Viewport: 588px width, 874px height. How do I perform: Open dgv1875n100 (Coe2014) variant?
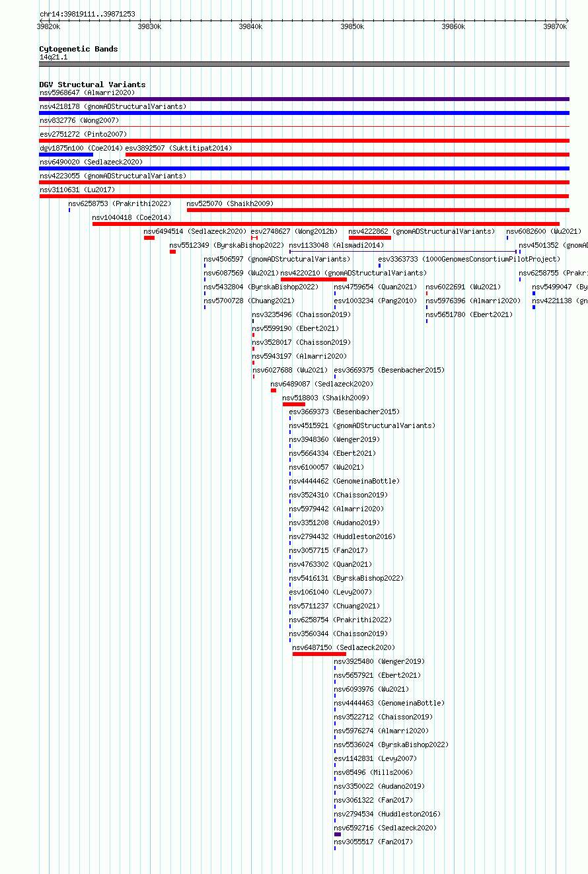coord(81,148)
